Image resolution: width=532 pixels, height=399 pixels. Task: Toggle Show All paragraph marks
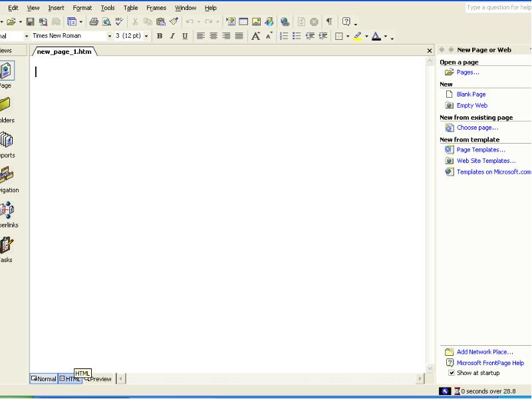click(x=329, y=22)
